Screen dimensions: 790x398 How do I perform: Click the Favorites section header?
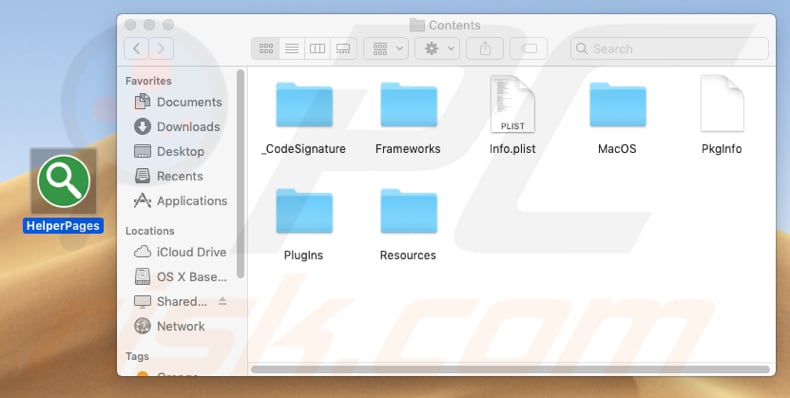click(x=148, y=81)
